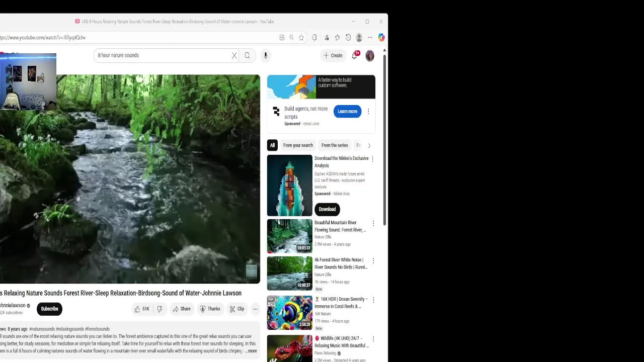644x362 pixels.
Task: Open the Edge browser profile icon
Action: [x=359, y=37]
